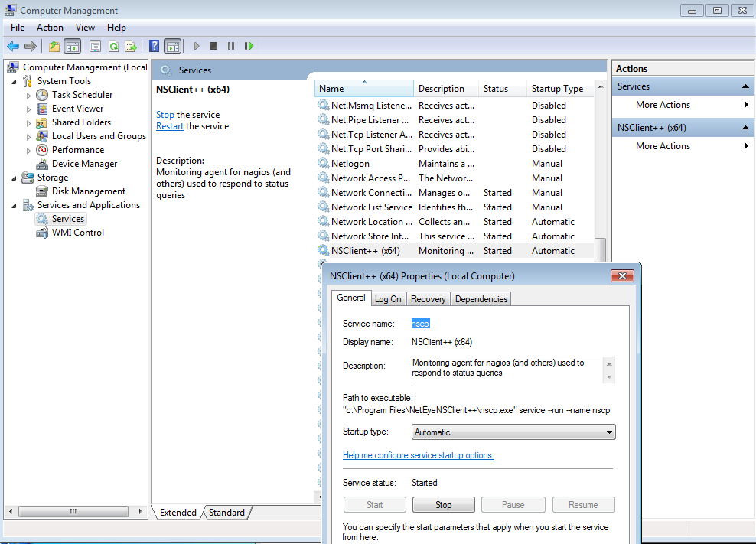
Task: Sort services by Startup Type column
Action: (x=559, y=89)
